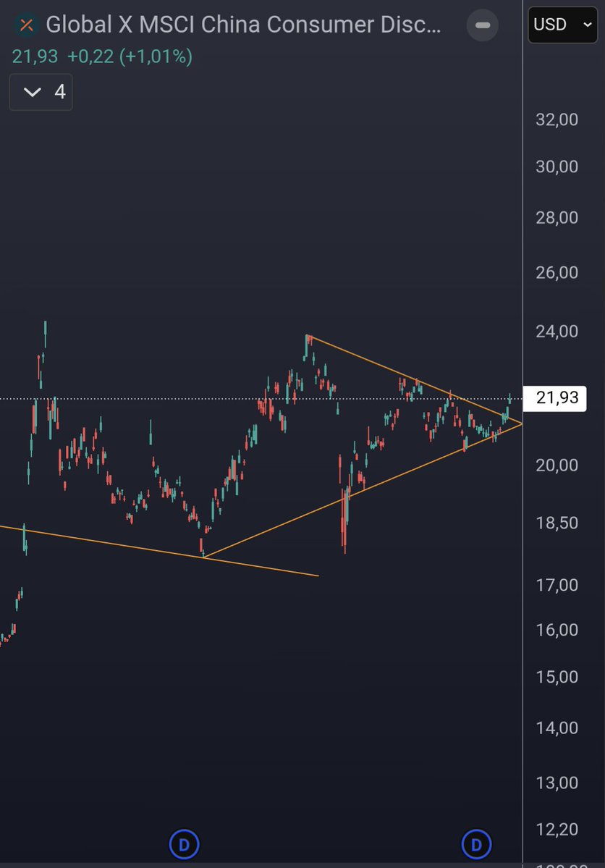Viewport: 605px width, 868px height.
Task: Click the 30,00 price axis label
Action: click(x=557, y=167)
